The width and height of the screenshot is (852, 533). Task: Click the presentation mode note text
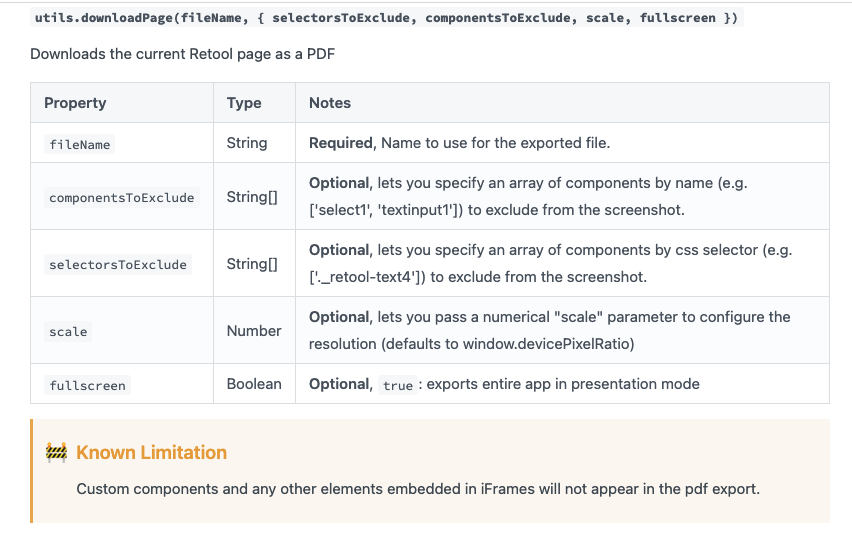(563, 384)
